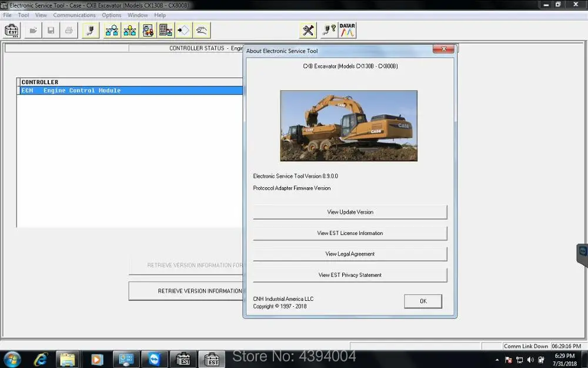
Task: Click the grayed-out Print toolbar icon
Action: pos(69,31)
